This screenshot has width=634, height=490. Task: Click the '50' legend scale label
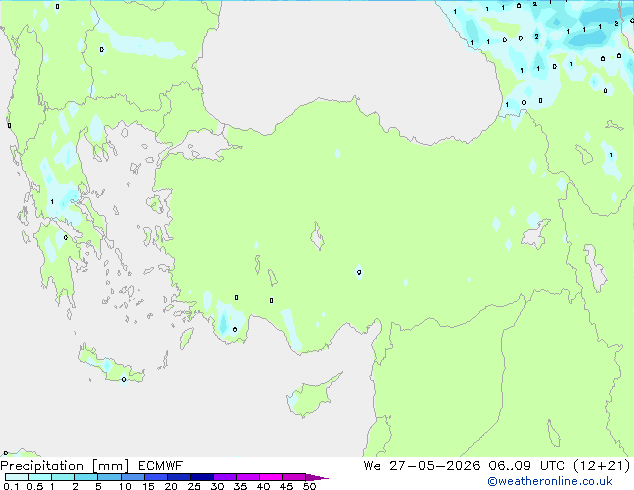click(x=309, y=486)
